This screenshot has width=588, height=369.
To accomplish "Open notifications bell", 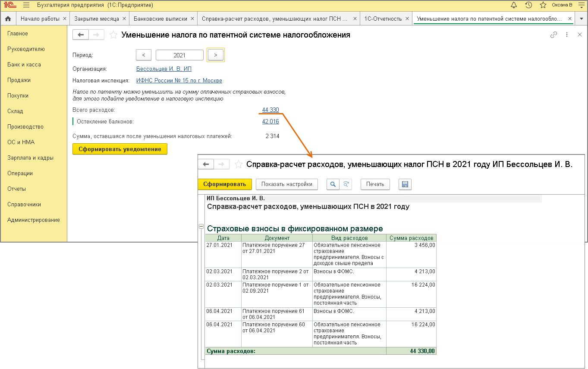I will pyautogui.click(x=514, y=5).
